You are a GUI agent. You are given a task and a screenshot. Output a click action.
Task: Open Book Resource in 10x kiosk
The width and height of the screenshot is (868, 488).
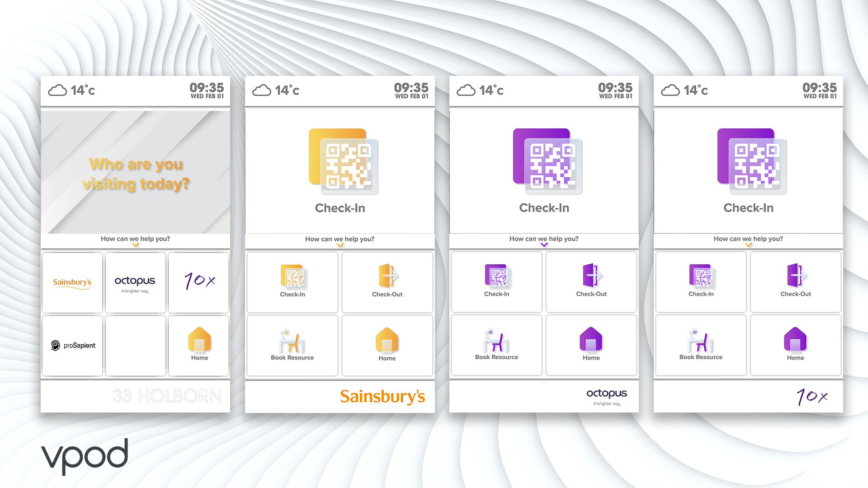tap(701, 345)
